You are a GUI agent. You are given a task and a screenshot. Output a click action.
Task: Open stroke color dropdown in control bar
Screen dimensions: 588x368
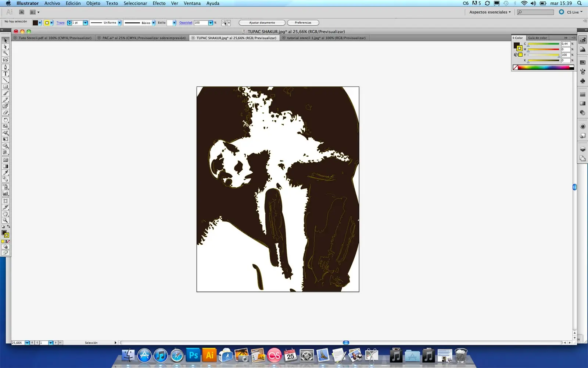point(51,23)
